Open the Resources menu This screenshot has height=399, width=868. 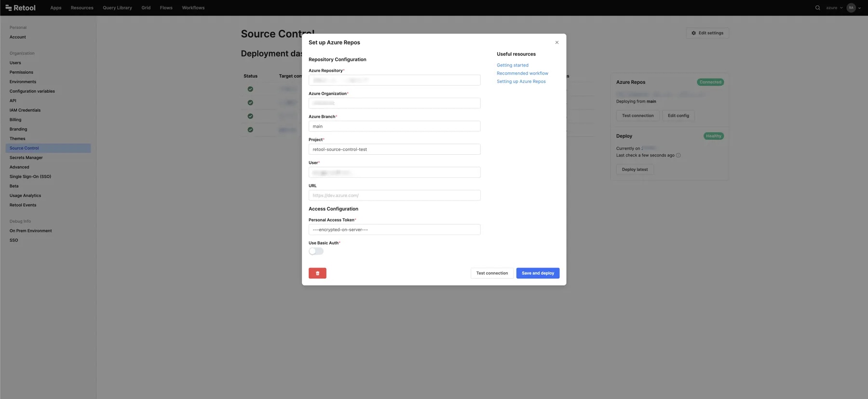[x=82, y=8]
